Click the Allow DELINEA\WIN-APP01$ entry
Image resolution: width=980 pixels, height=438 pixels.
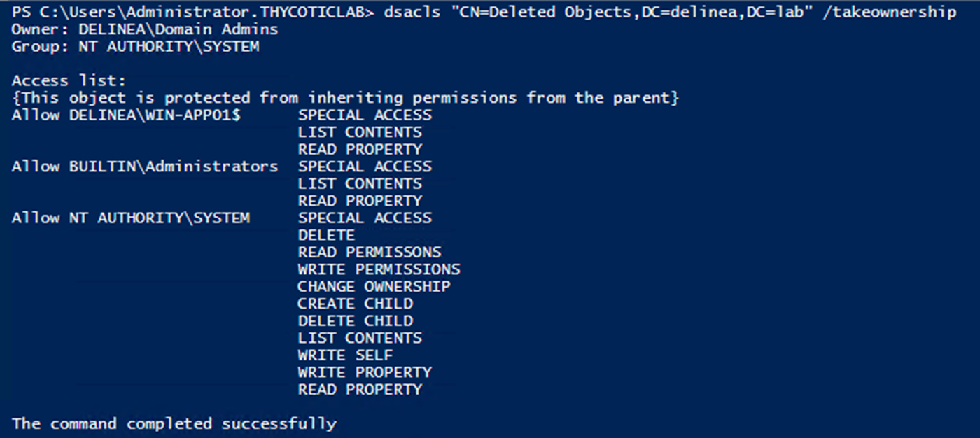pyautogui.click(x=126, y=115)
